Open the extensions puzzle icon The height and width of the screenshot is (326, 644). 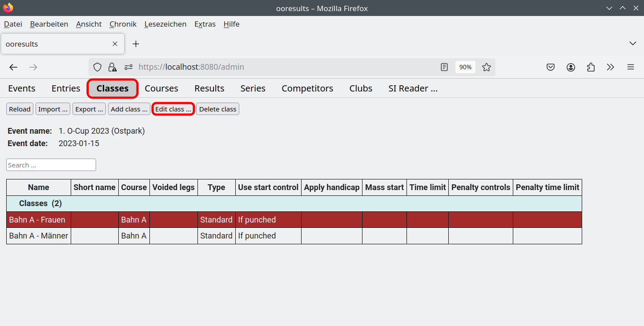point(591,67)
